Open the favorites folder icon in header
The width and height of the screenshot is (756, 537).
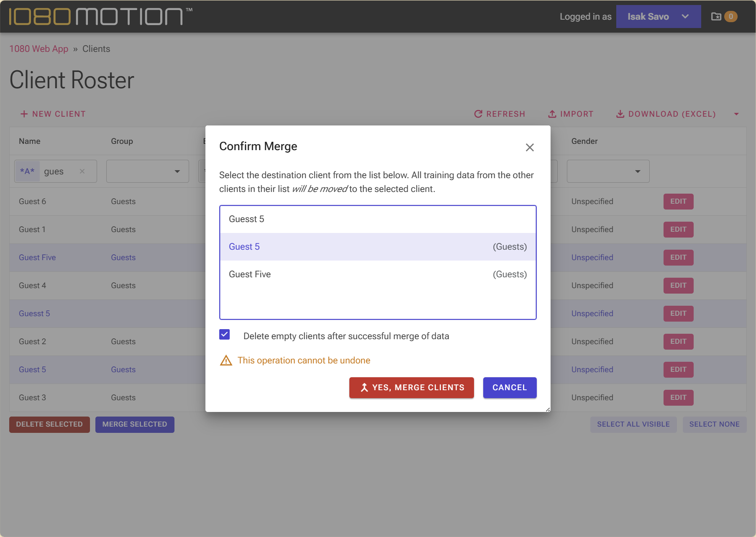[x=716, y=16]
